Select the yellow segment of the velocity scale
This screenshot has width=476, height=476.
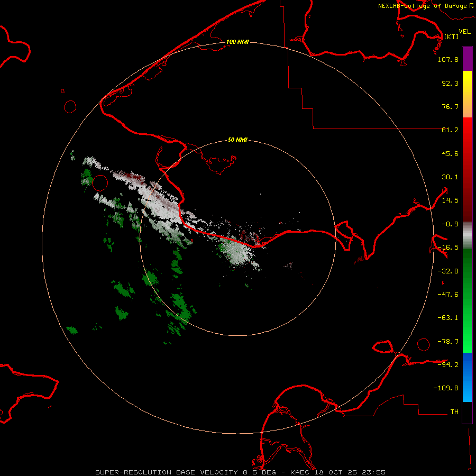click(467, 94)
